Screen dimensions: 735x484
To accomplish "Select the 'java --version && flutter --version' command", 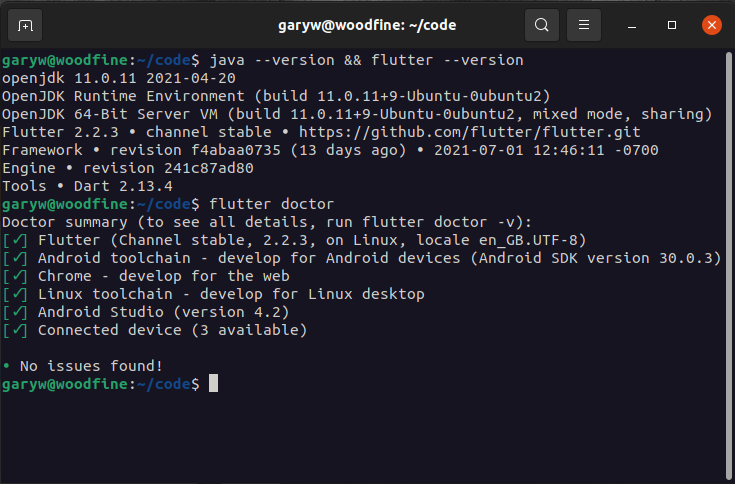I will coord(367,60).
